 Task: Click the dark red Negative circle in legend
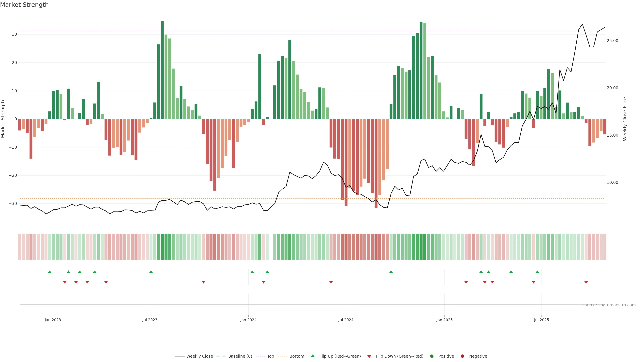[x=462, y=356]
